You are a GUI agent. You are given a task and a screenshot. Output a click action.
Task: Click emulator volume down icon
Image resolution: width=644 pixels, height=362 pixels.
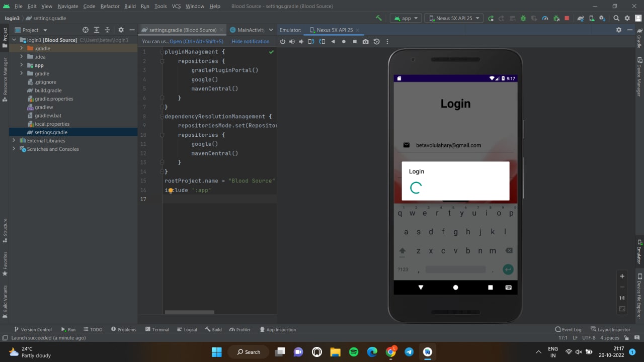[301, 42]
